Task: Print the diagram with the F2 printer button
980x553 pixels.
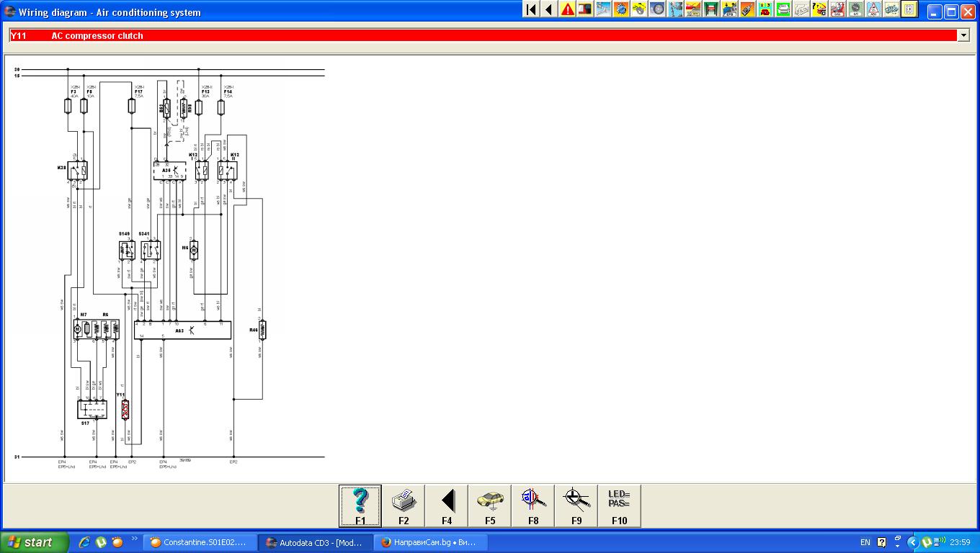Action: (x=404, y=505)
